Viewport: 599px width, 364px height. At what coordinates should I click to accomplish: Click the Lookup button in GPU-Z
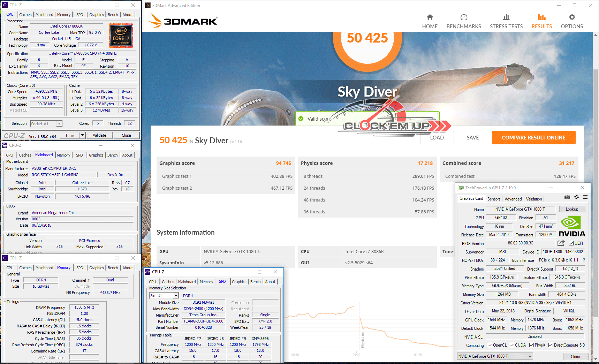pos(572,209)
